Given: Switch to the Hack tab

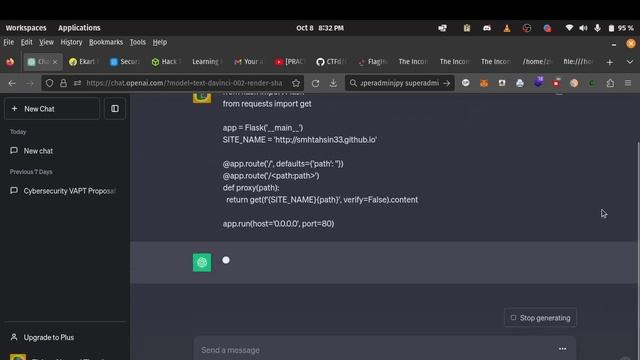Looking at the screenshot, I should click(x=166, y=62).
